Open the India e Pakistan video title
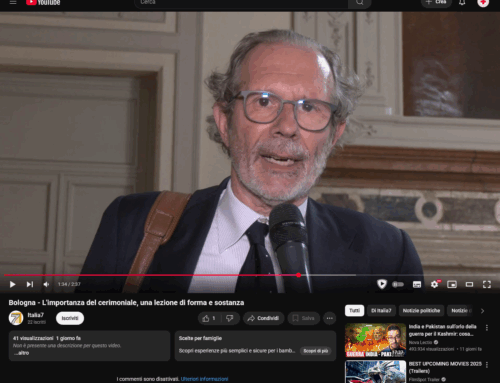 coord(442,330)
